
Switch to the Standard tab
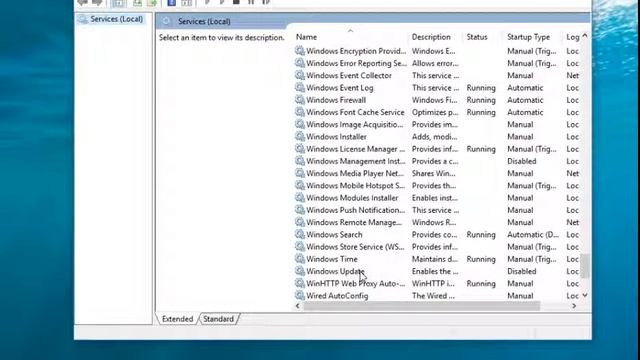tap(218, 319)
